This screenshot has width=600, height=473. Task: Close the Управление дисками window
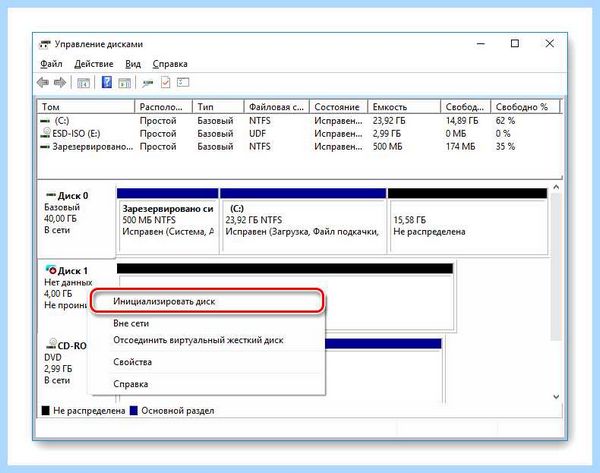(549, 44)
